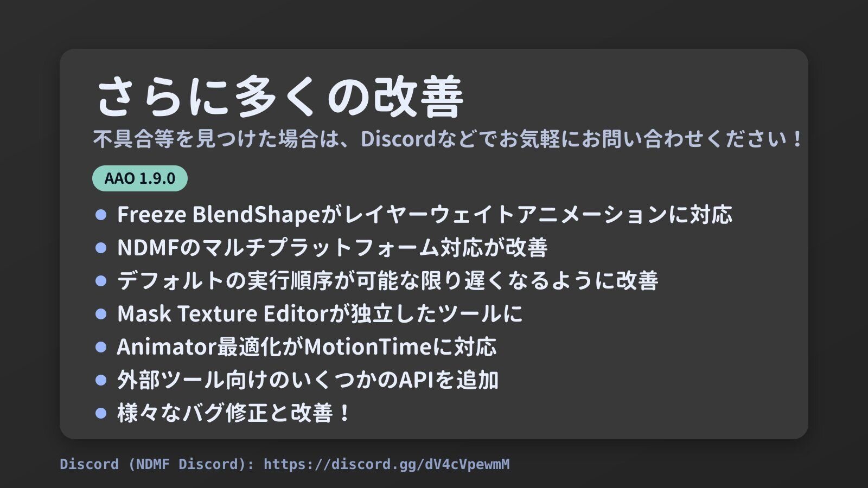
Task: Click the bullet dot beside Freeze BlendShape
Action: pos(101,215)
